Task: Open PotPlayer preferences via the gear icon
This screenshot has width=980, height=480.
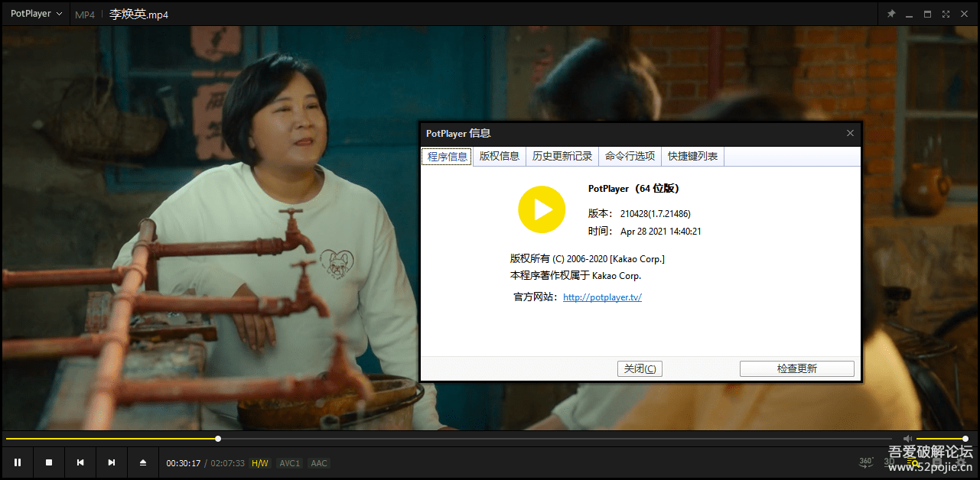Action: click(x=960, y=462)
